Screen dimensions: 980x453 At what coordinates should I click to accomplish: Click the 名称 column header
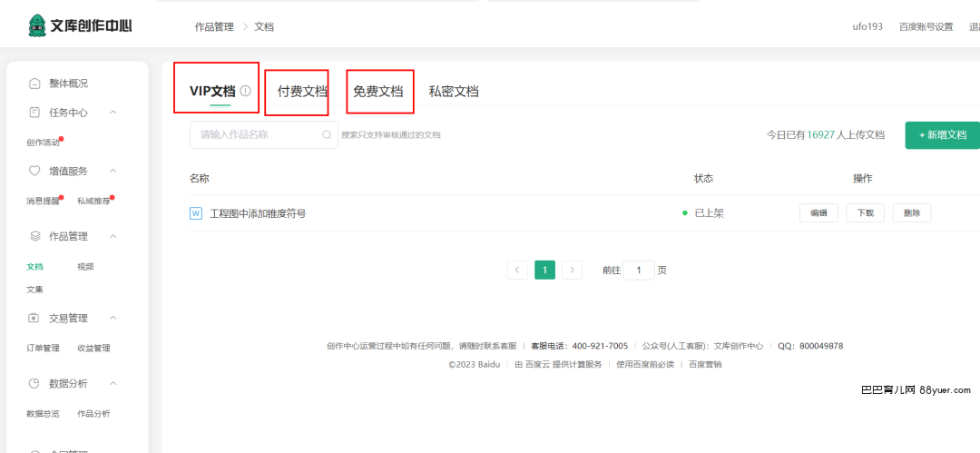[x=200, y=178]
